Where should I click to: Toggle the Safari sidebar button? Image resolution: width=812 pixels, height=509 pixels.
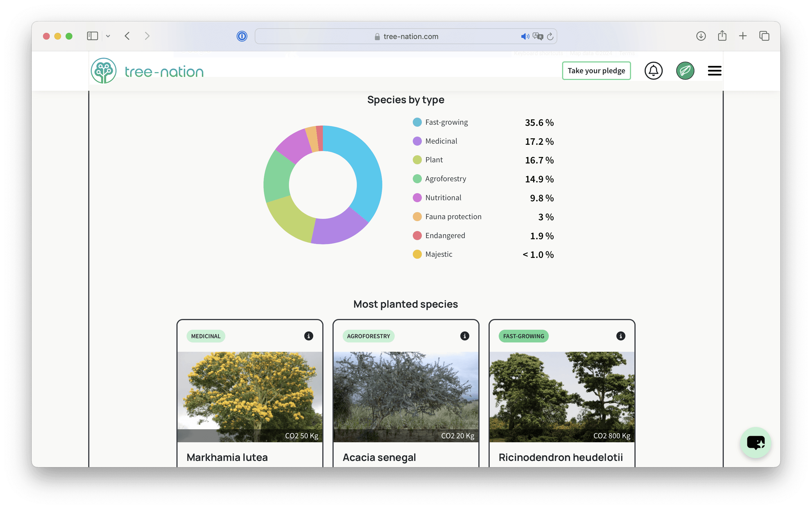pyautogui.click(x=92, y=36)
